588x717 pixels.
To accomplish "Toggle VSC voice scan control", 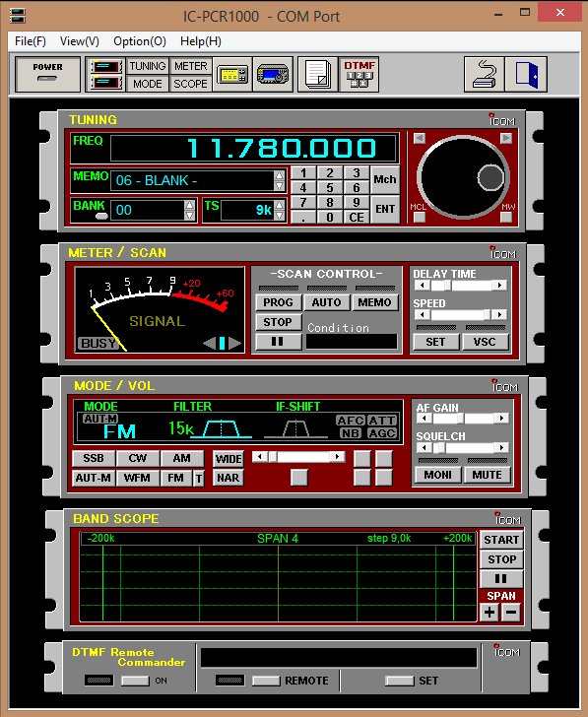I will 485,342.
